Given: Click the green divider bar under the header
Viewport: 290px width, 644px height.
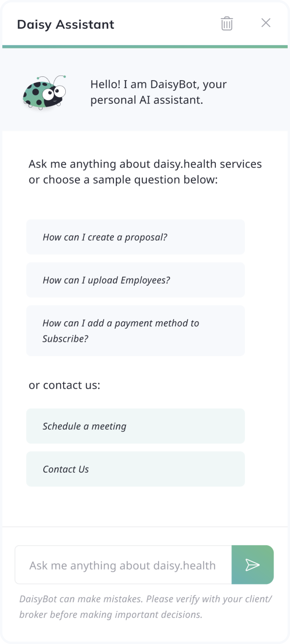Looking at the screenshot, I should (x=145, y=47).
